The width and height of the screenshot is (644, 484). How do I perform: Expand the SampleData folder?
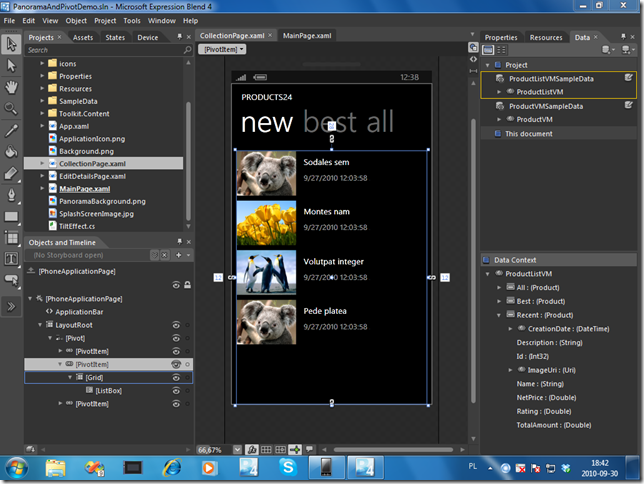point(42,101)
